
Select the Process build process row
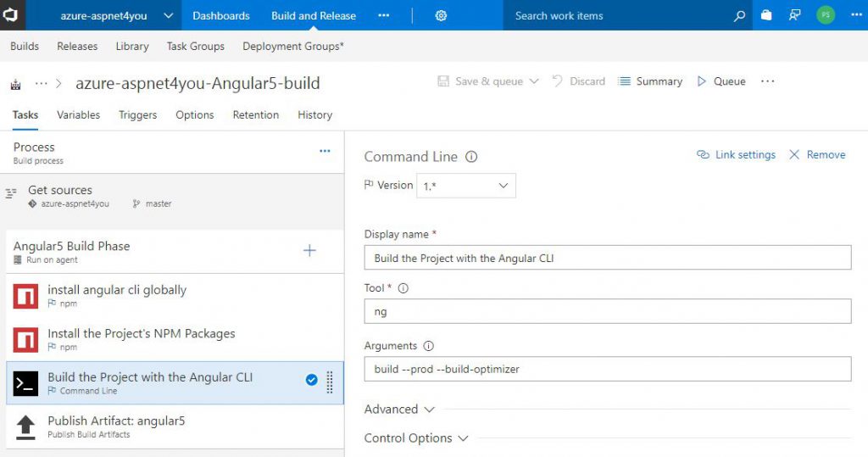coord(172,153)
